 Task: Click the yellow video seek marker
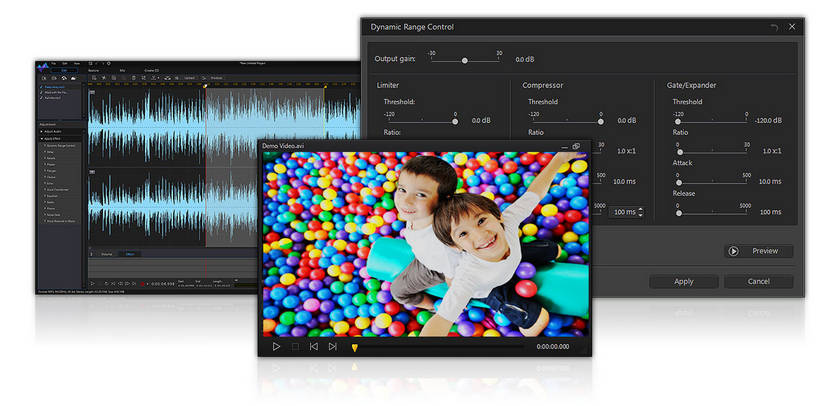pos(354,347)
